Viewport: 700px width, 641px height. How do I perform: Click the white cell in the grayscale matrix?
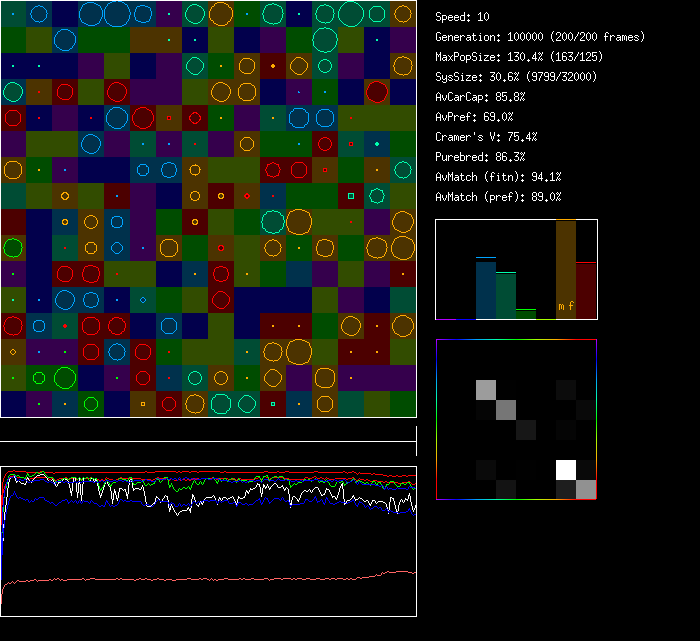pyautogui.click(x=566, y=469)
